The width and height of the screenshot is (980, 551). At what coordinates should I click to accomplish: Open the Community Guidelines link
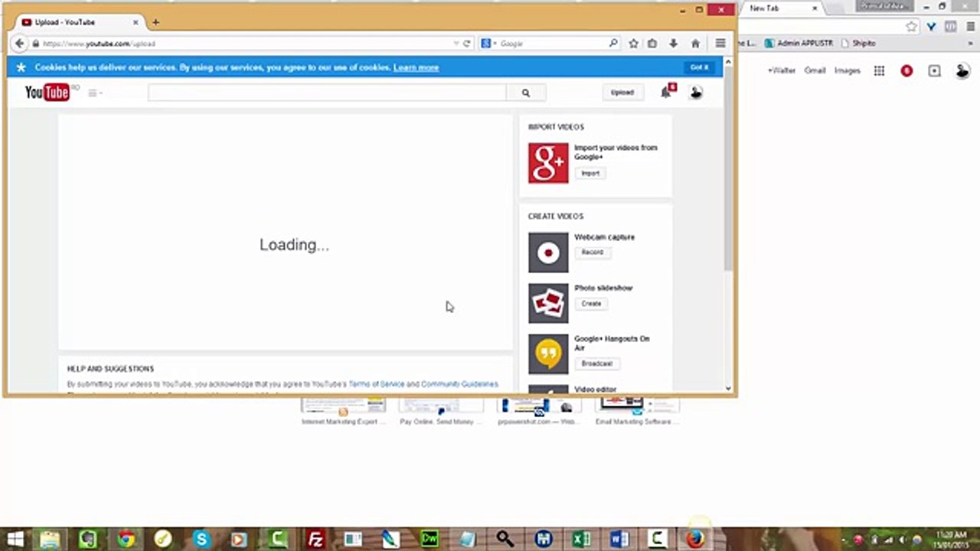pos(459,384)
